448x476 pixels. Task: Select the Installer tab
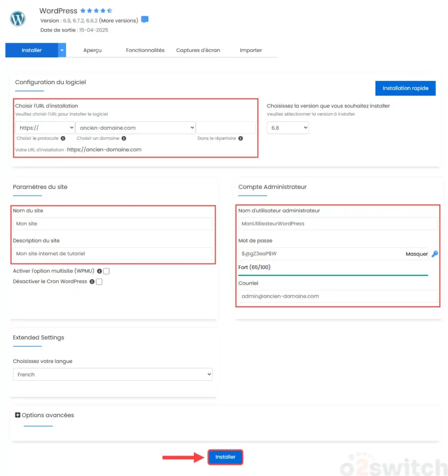pyautogui.click(x=32, y=50)
